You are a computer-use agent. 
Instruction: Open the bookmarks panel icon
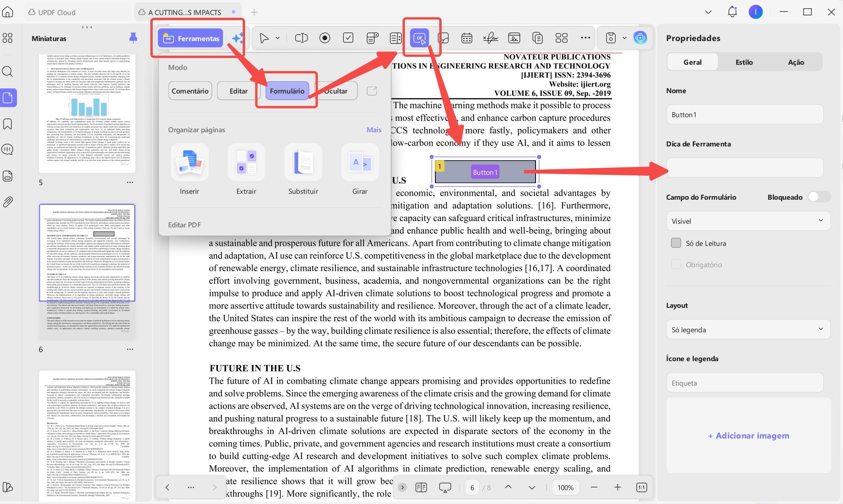(x=7, y=124)
